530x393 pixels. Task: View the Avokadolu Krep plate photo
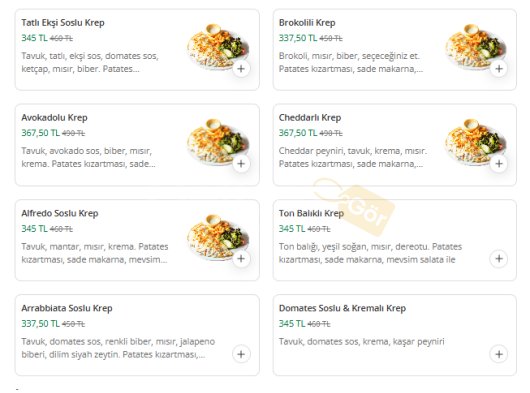click(218, 141)
